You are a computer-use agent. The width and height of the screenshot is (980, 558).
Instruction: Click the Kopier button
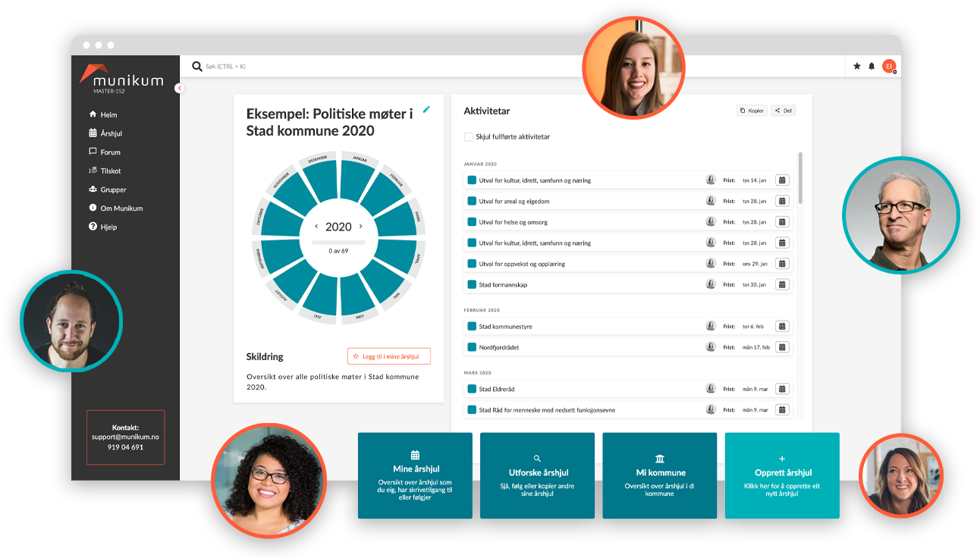click(752, 111)
